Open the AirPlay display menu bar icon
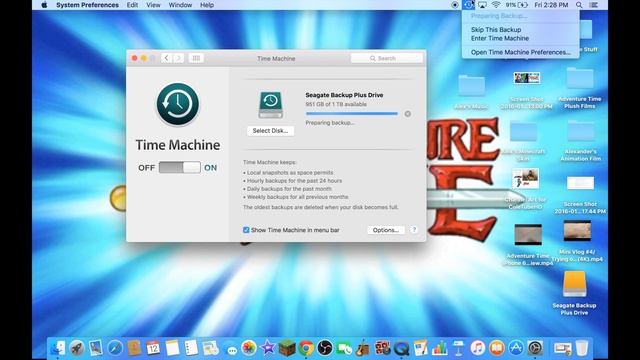This screenshot has width=640, height=360. (x=482, y=5)
